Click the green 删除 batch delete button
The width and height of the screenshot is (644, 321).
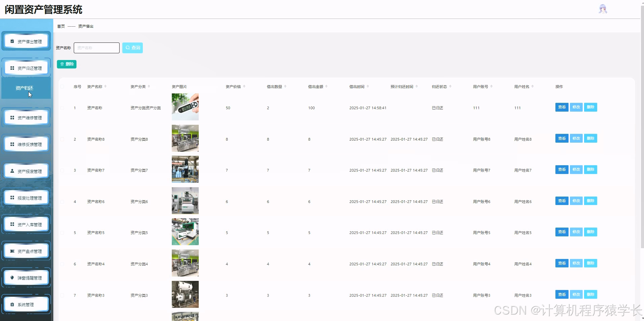(x=67, y=64)
